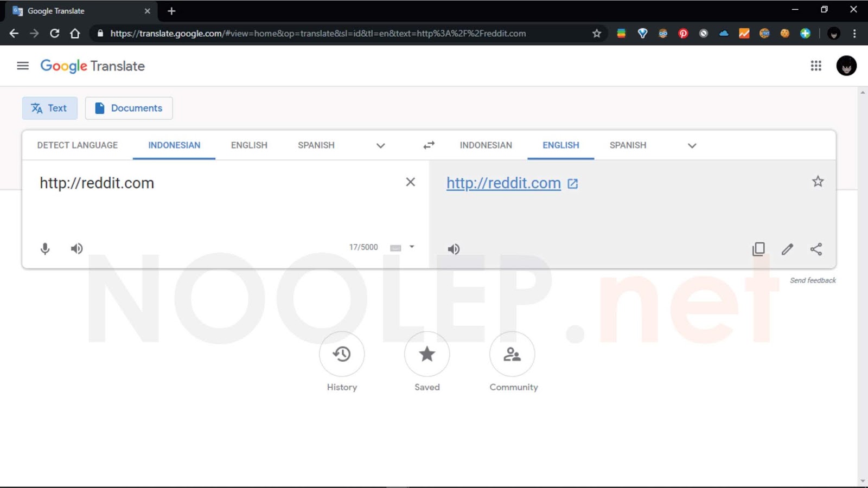This screenshot has width=868, height=488.
Task: Expand the target language list
Action: click(x=692, y=145)
